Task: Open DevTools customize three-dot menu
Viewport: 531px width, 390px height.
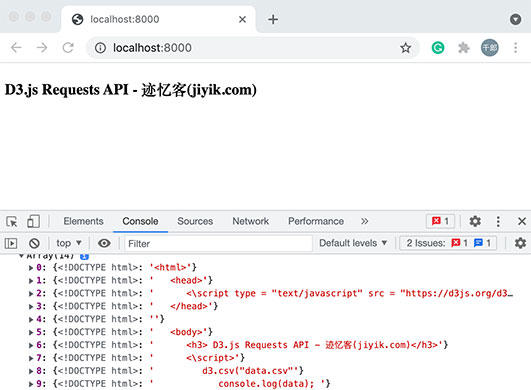Action: [x=498, y=221]
